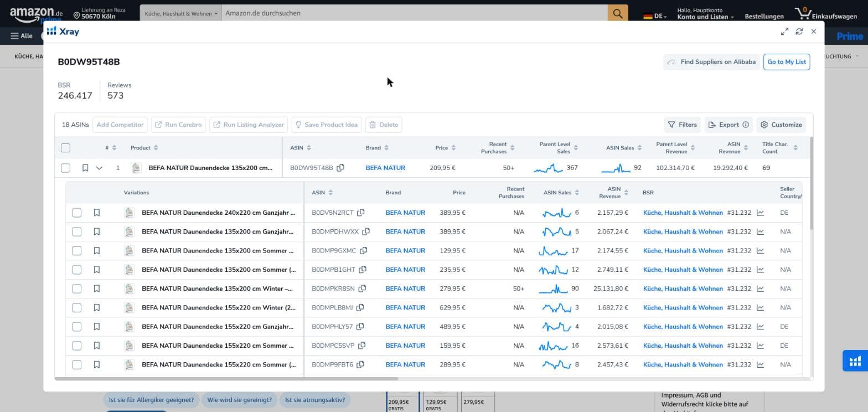Image resolution: width=868 pixels, height=412 pixels.
Task: Open the Filters panel
Action: tap(682, 125)
